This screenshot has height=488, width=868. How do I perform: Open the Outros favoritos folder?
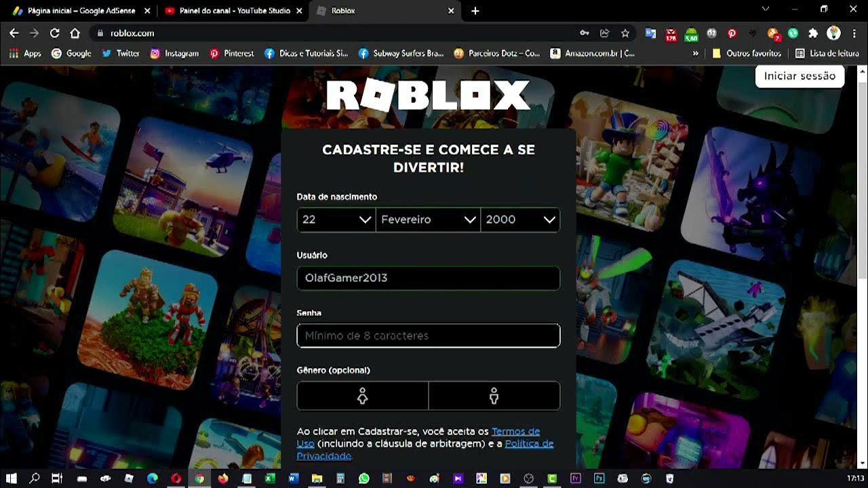[x=747, y=53]
